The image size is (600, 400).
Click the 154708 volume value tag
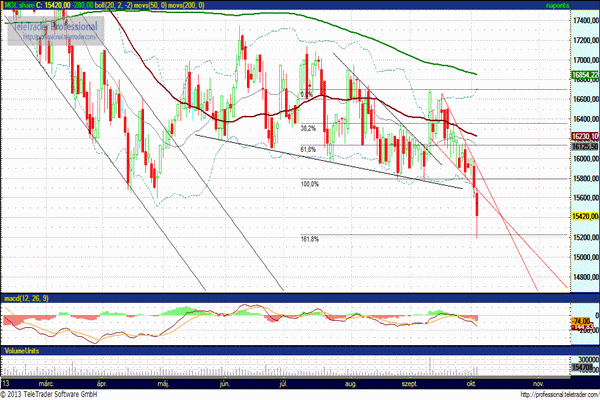coord(583,369)
